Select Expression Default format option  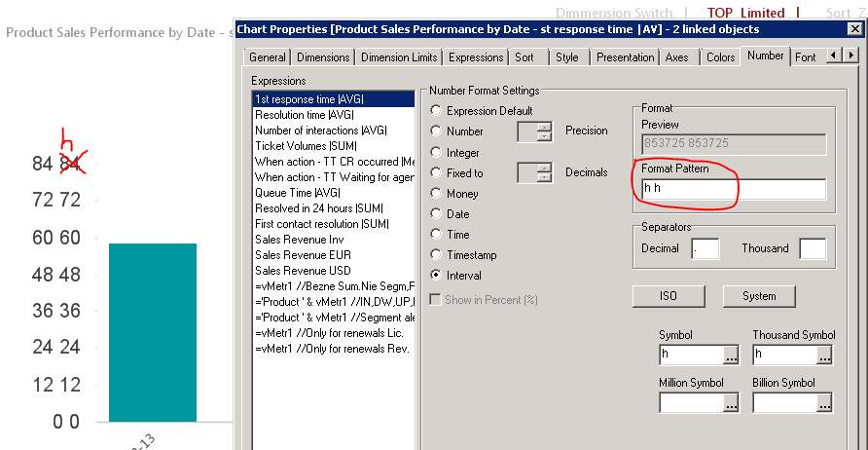coord(436,111)
